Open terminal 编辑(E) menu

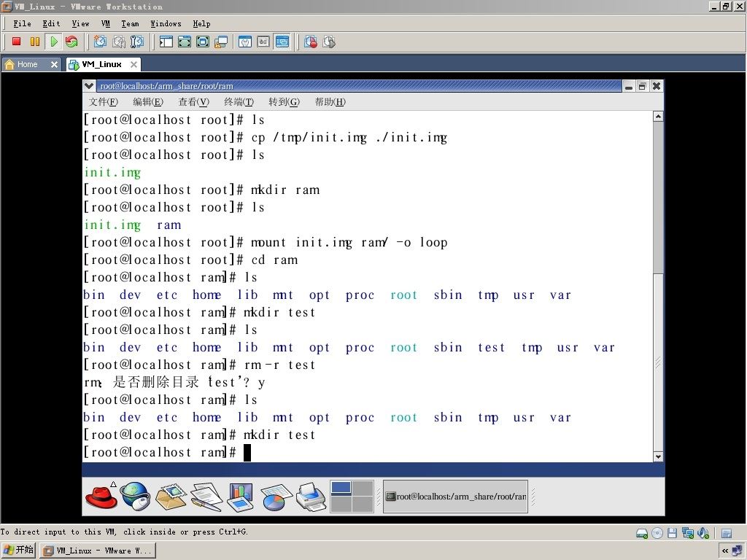[148, 102]
